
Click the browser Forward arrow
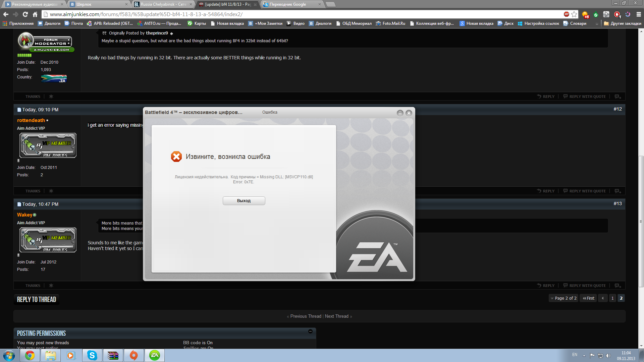click(15, 14)
